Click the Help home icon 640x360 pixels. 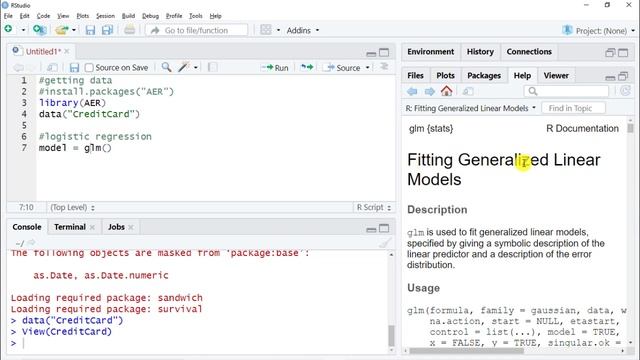[447, 91]
